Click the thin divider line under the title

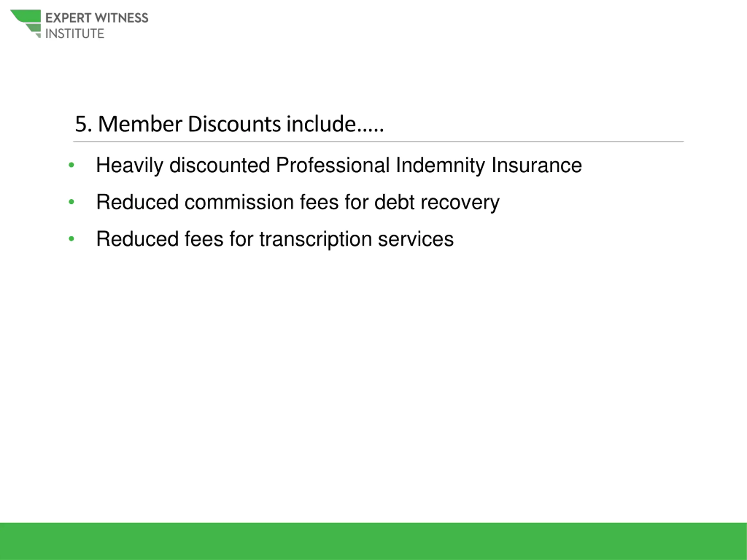tap(378, 142)
